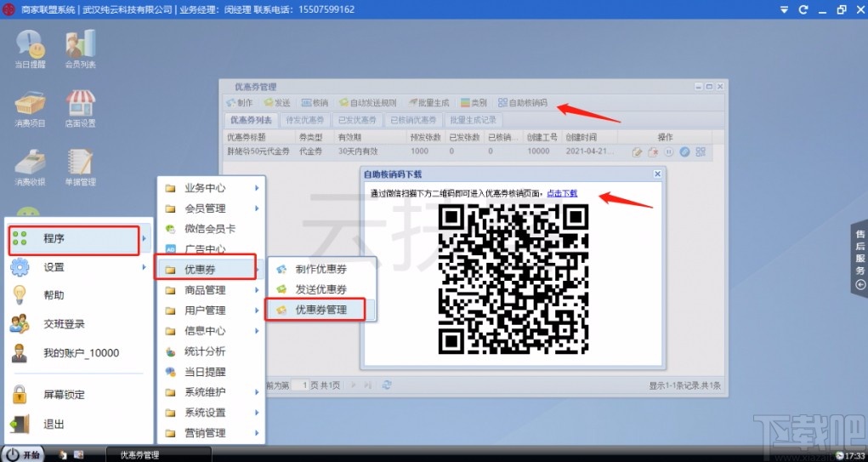
Task: Select 制作优惠券 in the submenu
Action: (321, 269)
